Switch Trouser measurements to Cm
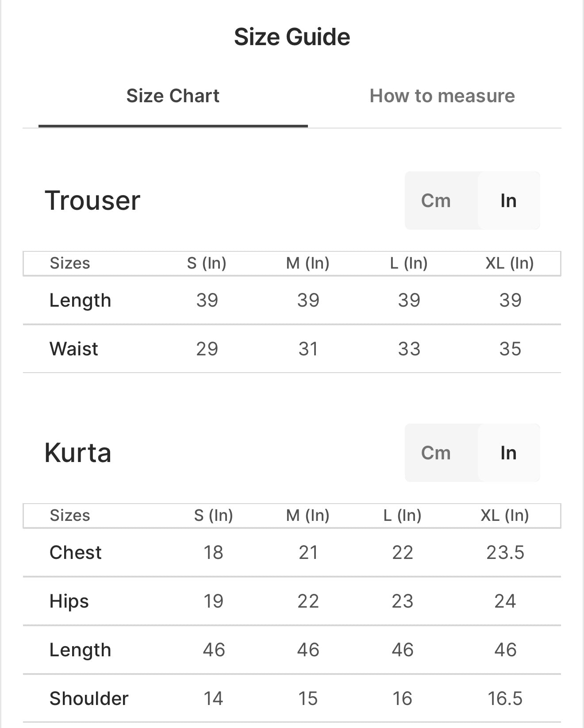Screen dimensions: 584x728 point(436,200)
